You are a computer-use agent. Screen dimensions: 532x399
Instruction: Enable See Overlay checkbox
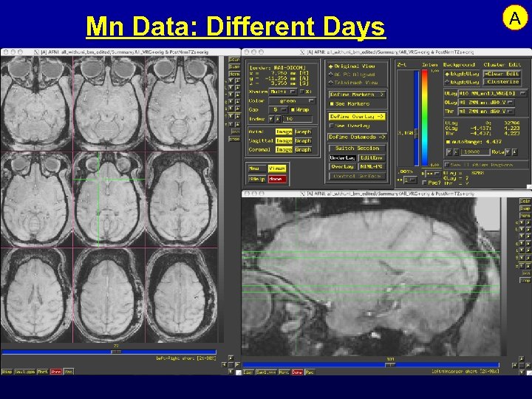[349, 126]
